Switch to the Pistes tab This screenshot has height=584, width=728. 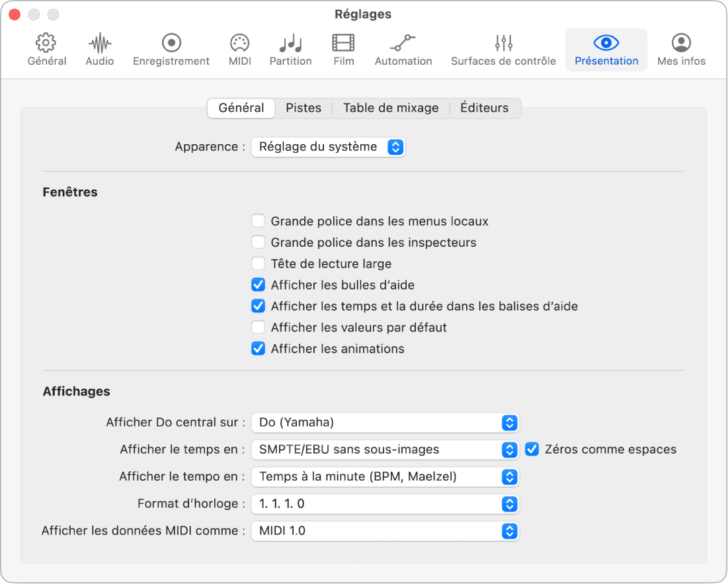coord(303,108)
